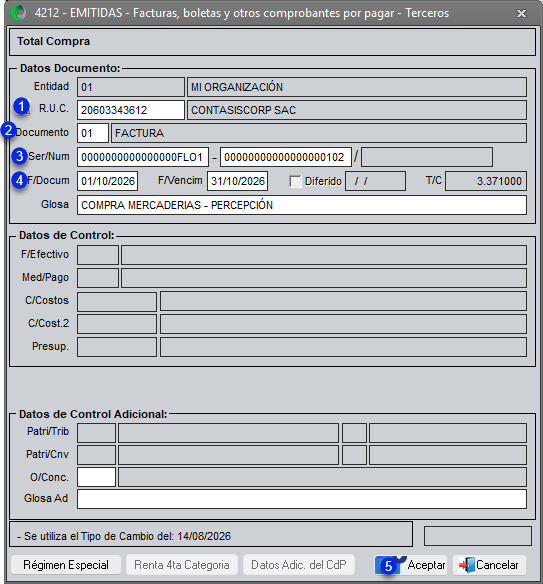543x584 pixels.
Task: Open the Régimen Especial options
Action: point(66,565)
